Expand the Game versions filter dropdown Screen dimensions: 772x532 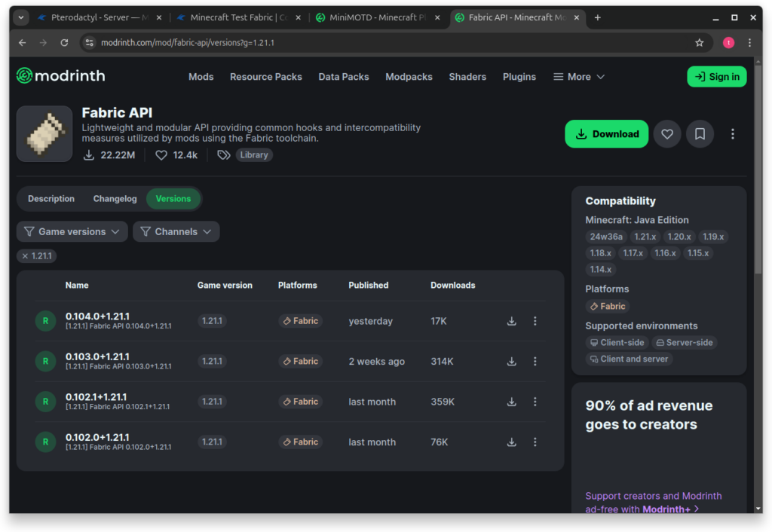72,231
